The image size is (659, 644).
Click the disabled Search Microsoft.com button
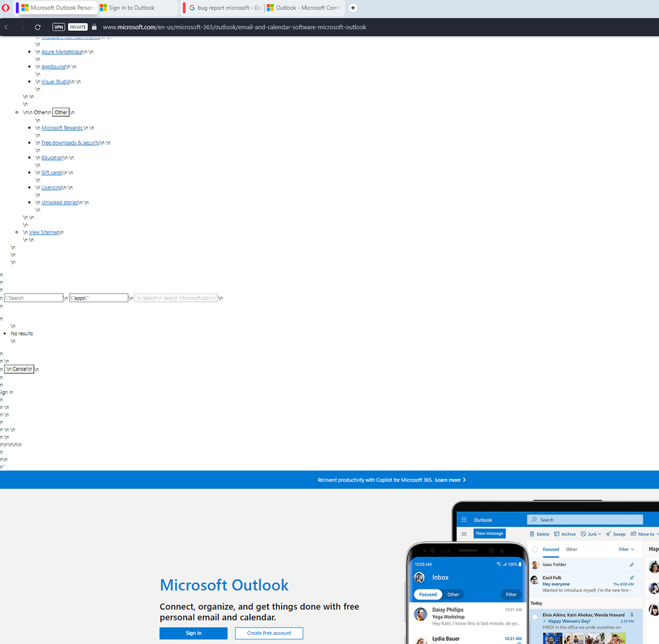pos(175,298)
